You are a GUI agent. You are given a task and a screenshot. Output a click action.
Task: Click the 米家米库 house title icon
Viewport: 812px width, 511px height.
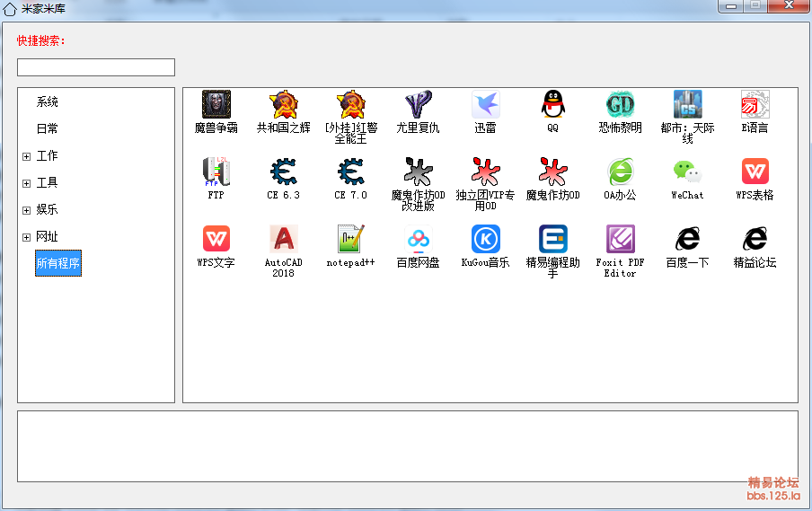[x=10, y=9]
